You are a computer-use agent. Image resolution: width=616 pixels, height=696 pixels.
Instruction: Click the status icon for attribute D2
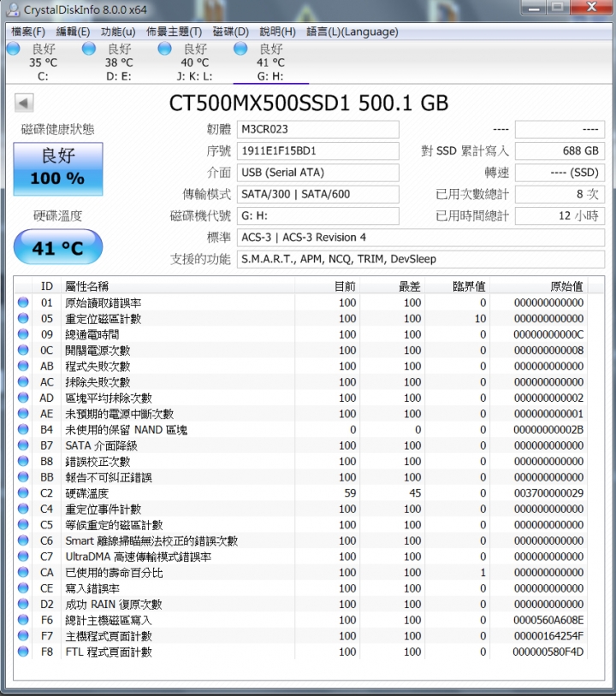point(23,605)
